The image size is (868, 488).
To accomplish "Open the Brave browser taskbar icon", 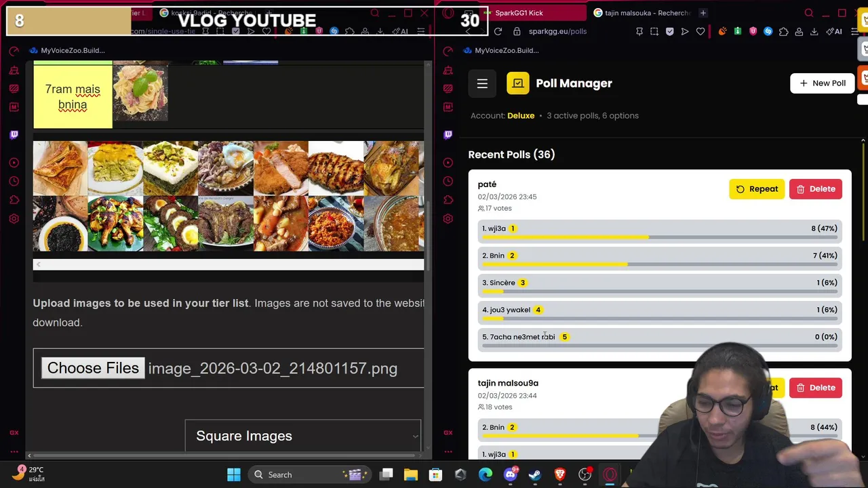I will (x=560, y=474).
